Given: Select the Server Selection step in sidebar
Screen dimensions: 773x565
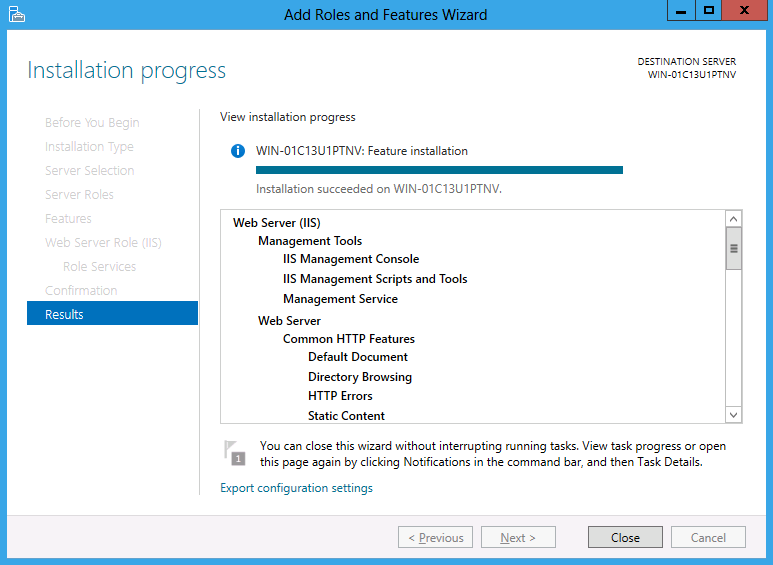Looking at the screenshot, I should pos(89,171).
